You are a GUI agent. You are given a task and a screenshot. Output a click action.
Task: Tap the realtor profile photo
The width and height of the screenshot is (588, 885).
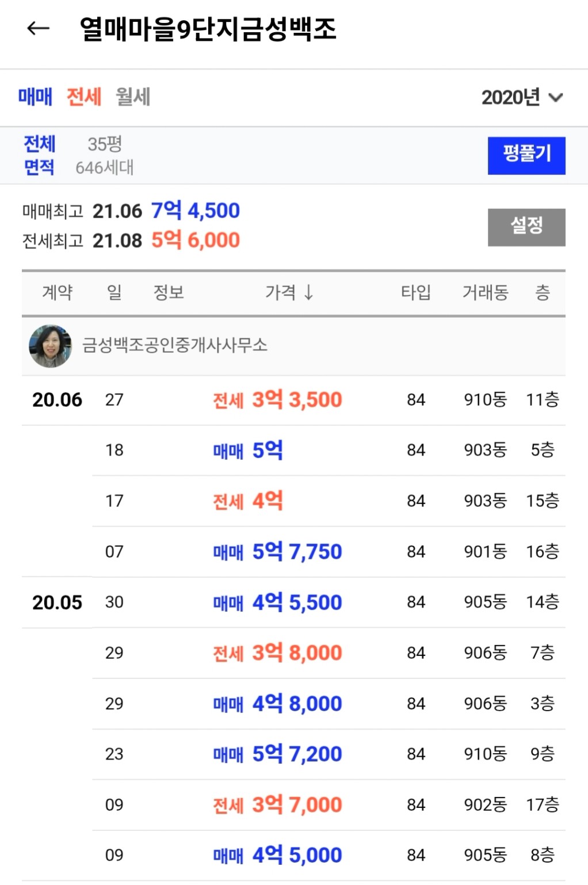pos(51,346)
